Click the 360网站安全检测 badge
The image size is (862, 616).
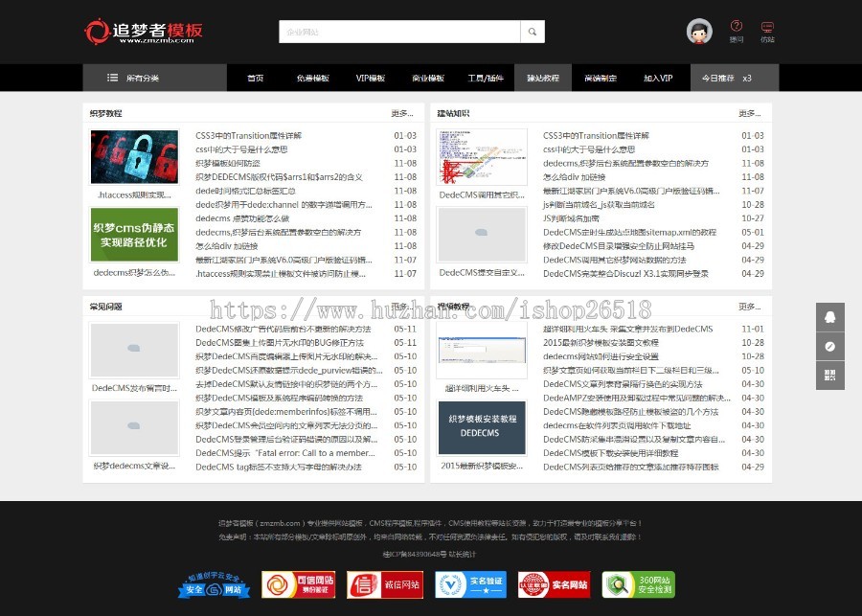(638, 584)
